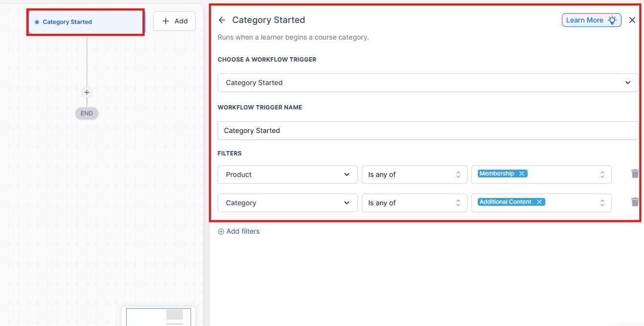Image resolution: width=644 pixels, height=326 pixels.
Task: Remove the Membership tag
Action: tap(522, 174)
